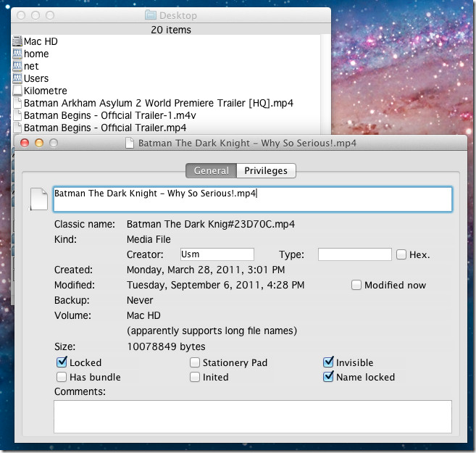Click the Backup value Never

click(x=140, y=300)
